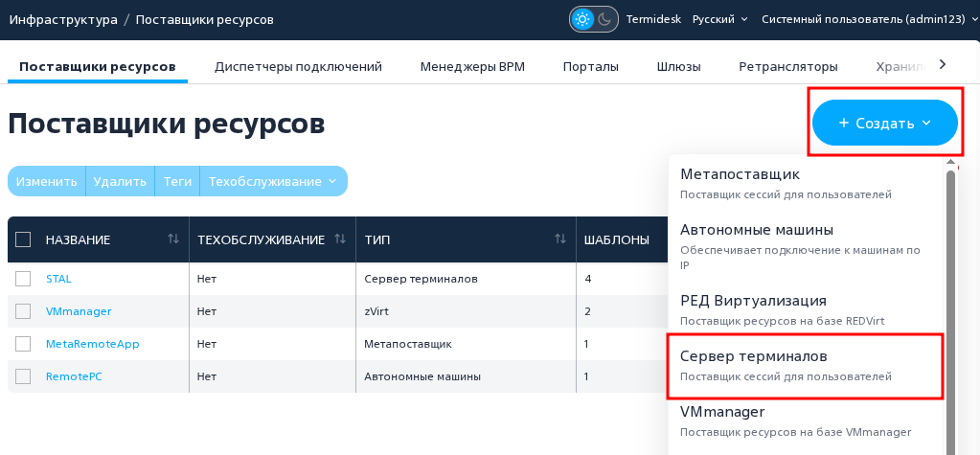This screenshot has height=455, width=980.
Task: Open the Создать dropdown button
Action: [885, 124]
